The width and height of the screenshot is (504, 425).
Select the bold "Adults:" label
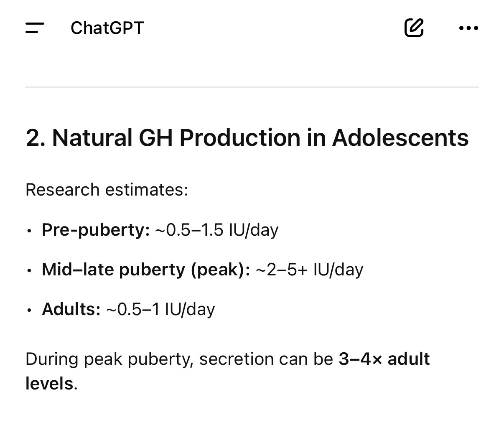(x=71, y=309)
